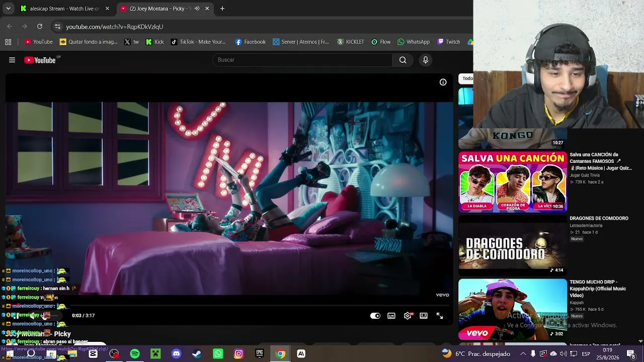Open the WhatsApp bookmark
This screenshot has height=362, width=644.
[414, 42]
